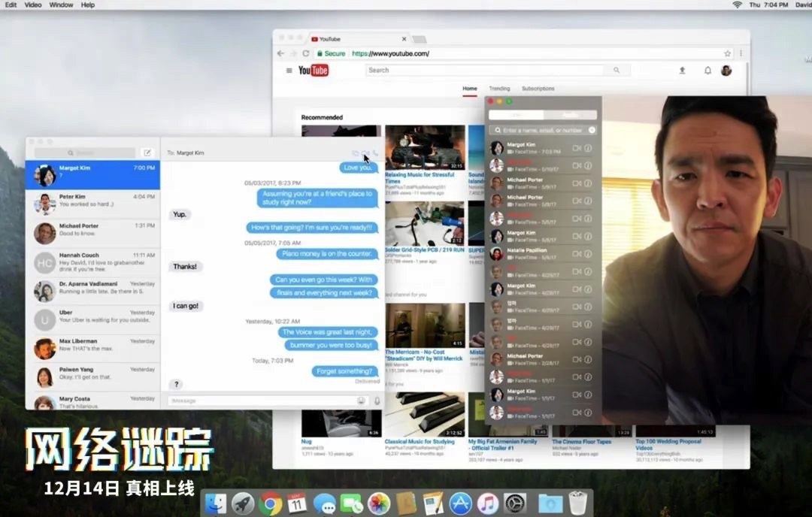Select the Audio segment in FaceTime
The image size is (812, 517).
pyautogui.click(x=570, y=115)
